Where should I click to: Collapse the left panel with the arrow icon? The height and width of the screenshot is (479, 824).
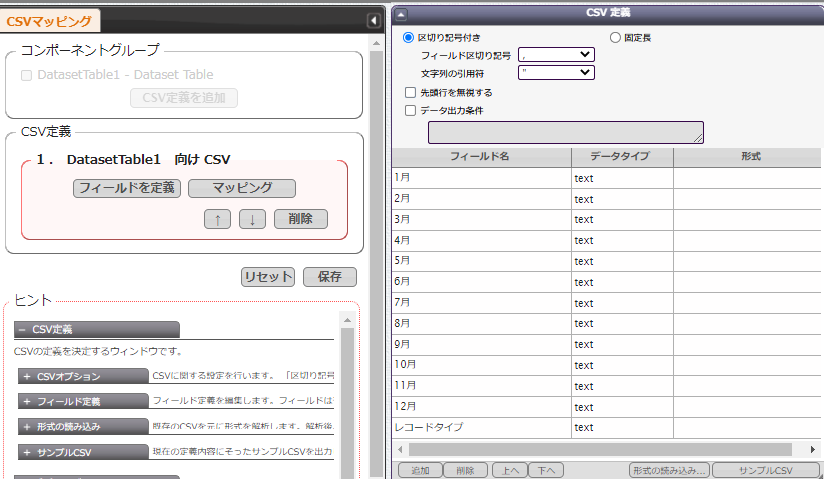[x=373, y=21]
